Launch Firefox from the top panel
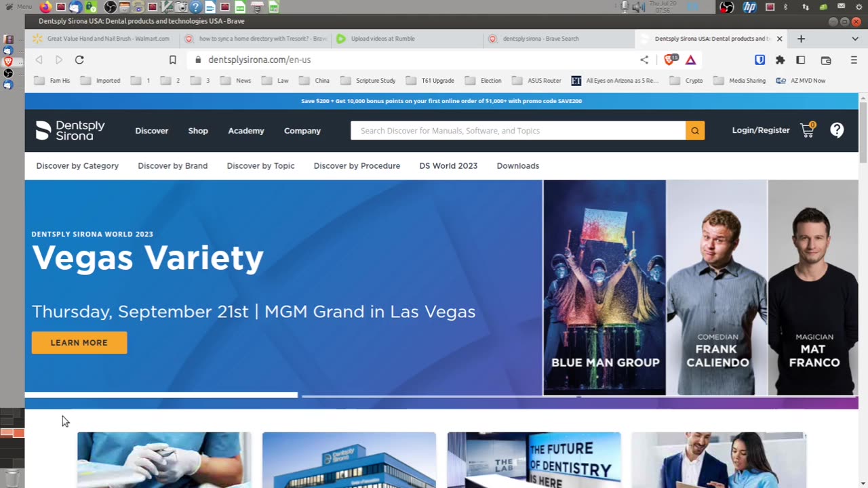 click(46, 7)
